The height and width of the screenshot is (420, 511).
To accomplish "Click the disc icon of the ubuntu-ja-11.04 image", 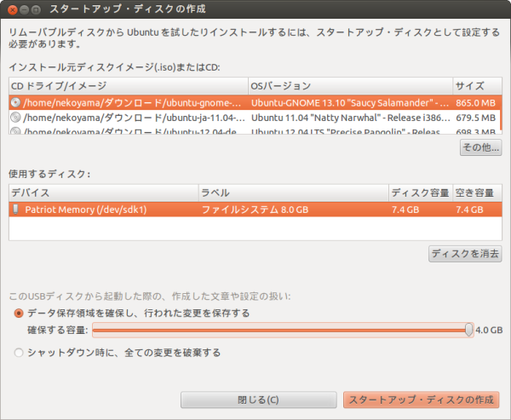I will 15,118.
